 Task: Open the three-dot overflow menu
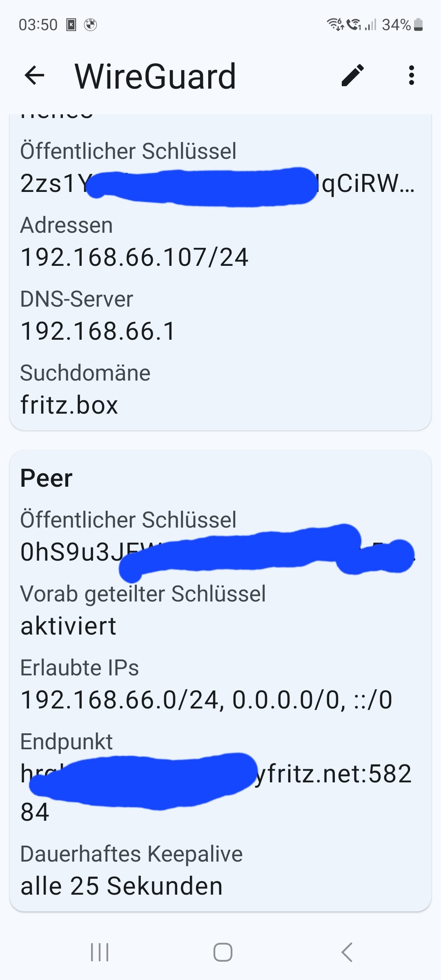pyautogui.click(x=411, y=76)
